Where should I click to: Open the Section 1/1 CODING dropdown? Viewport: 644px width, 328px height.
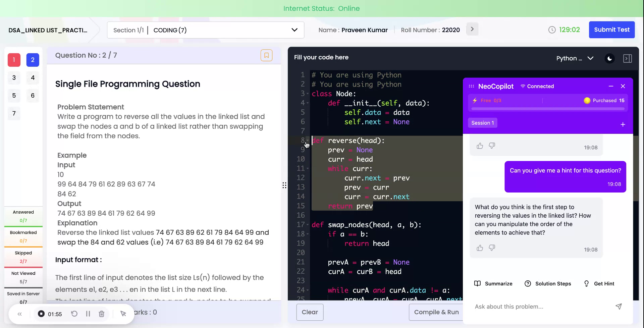coord(294,30)
